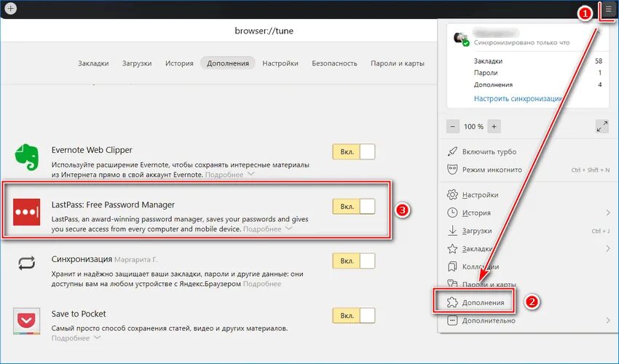Click the three-dots icon beside Дополнительно

452,320
